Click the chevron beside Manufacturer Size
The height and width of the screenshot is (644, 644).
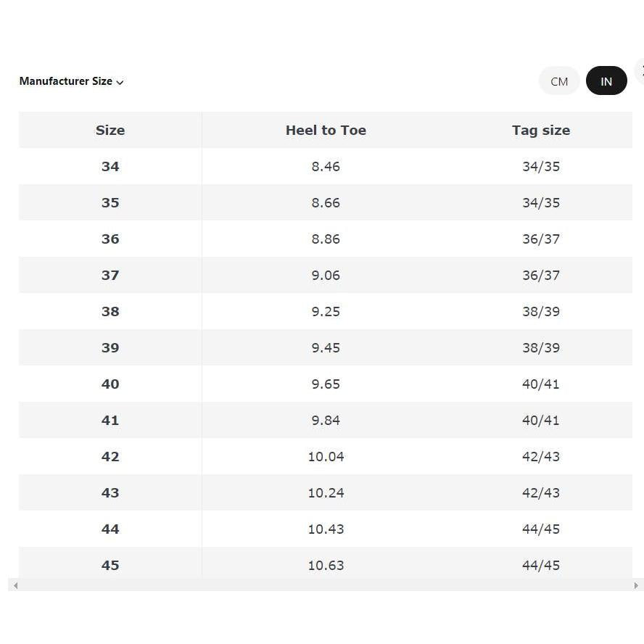[120, 83]
